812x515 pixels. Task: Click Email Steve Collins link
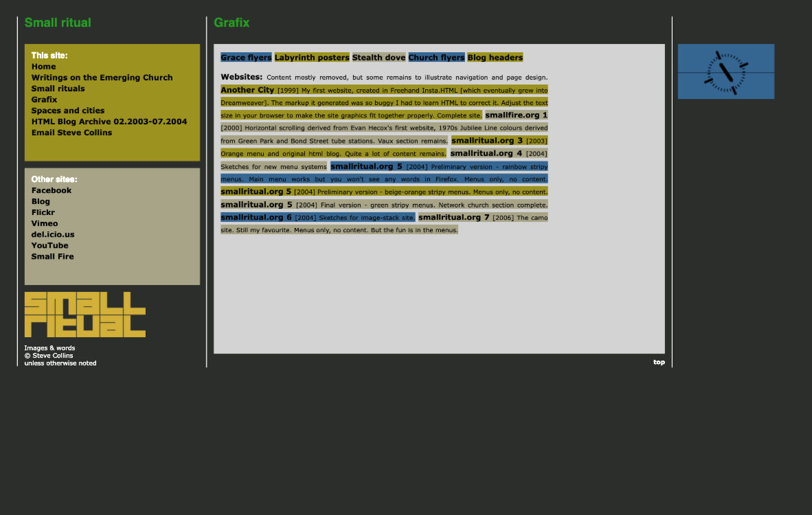71,133
